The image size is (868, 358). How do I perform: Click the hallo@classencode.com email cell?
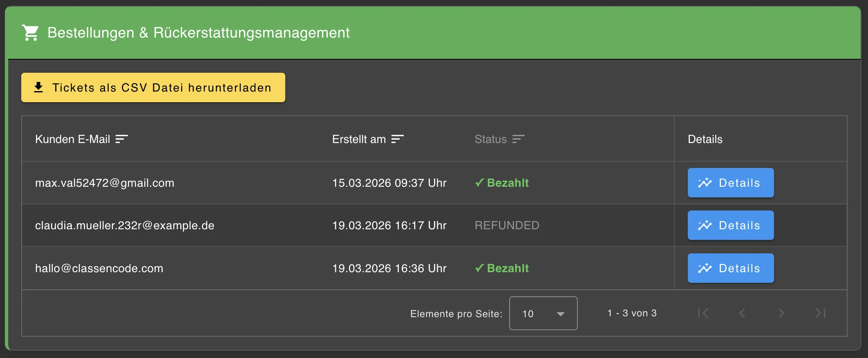[x=99, y=268]
